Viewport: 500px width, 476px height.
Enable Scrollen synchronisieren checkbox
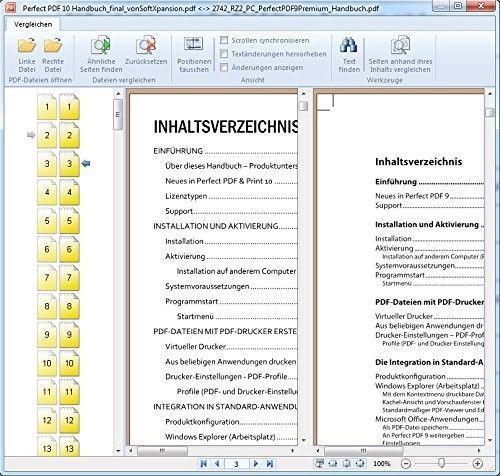[x=224, y=40]
